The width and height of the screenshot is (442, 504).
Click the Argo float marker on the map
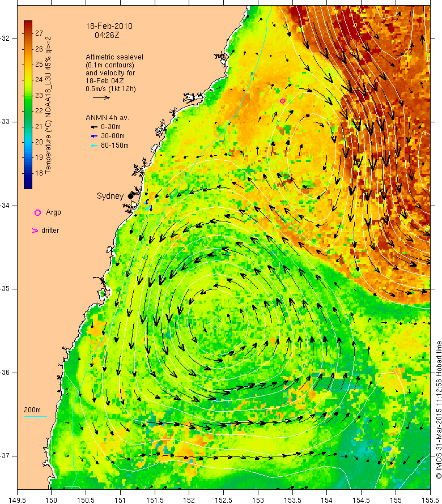coord(282,101)
